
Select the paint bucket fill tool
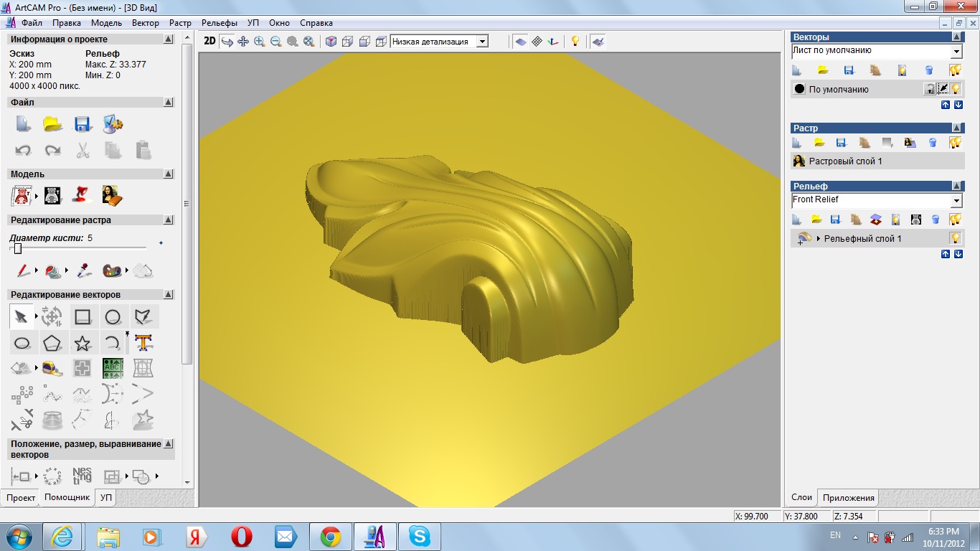[53, 271]
